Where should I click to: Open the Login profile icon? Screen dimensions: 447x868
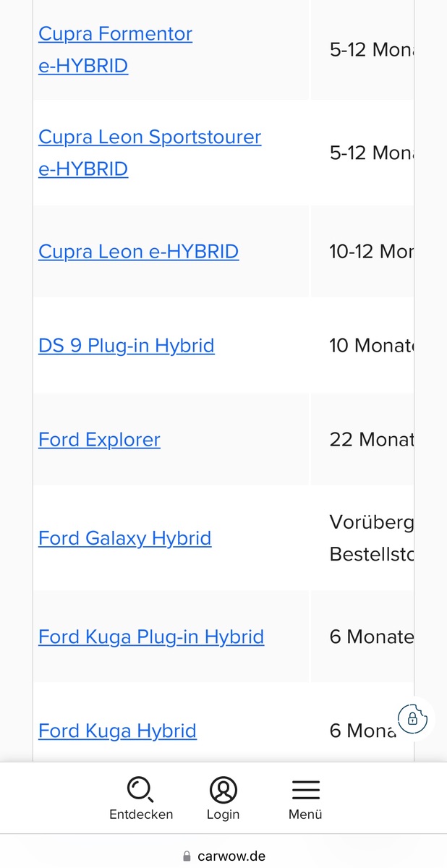(x=223, y=790)
